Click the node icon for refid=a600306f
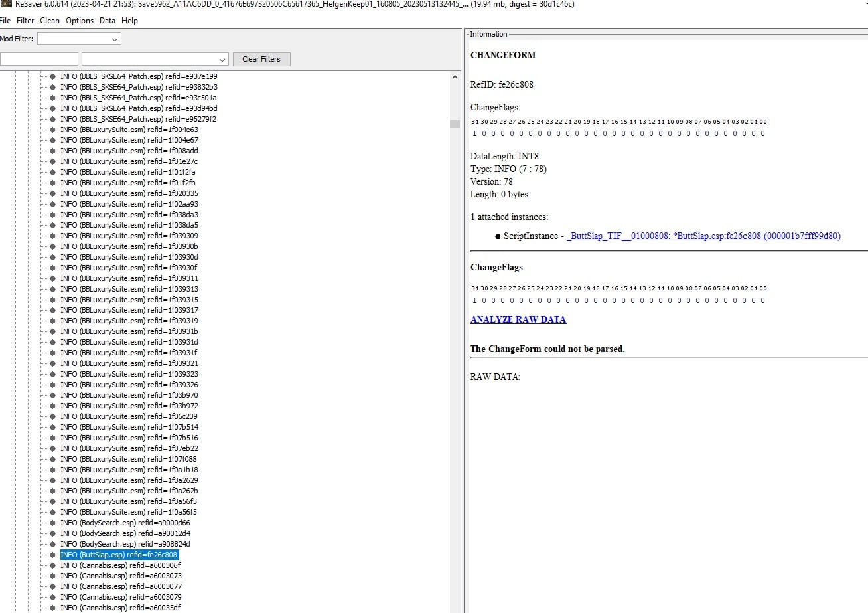Screen dimensions: 868x613 point(53,565)
